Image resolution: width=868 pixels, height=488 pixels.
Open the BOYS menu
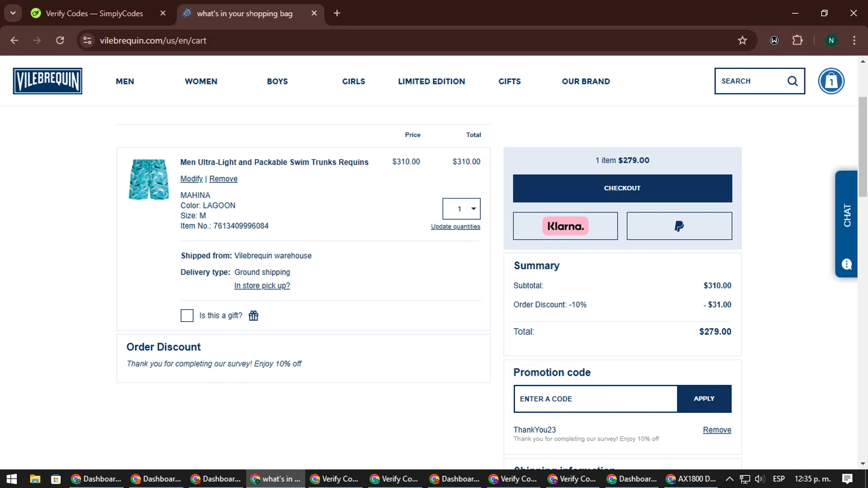tap(277, 82)
